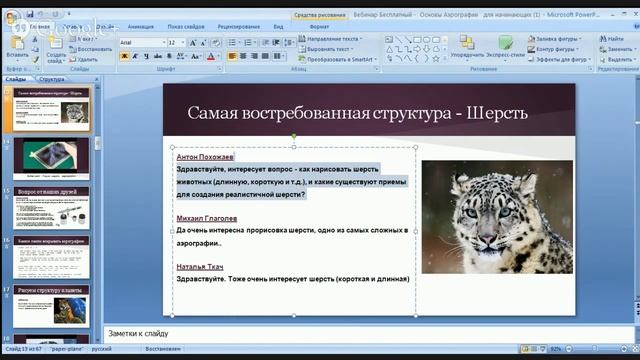Click the Заметки к слайду notes field
The image size is (640, 360).
[x=369, y=334]
